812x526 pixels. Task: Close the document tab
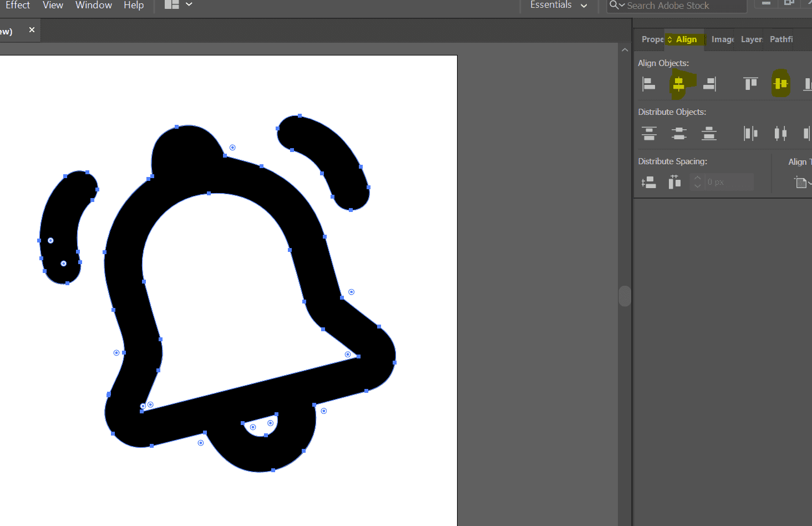[32, 30]
